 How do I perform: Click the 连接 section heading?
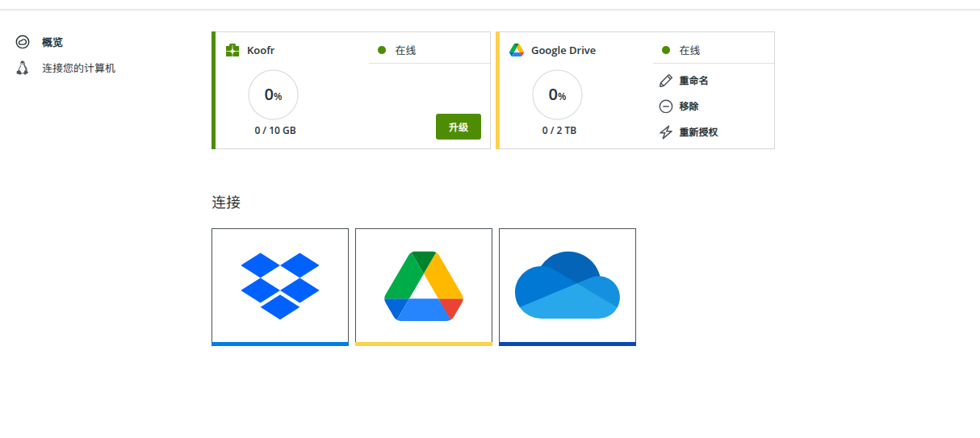tap(226, 202)
